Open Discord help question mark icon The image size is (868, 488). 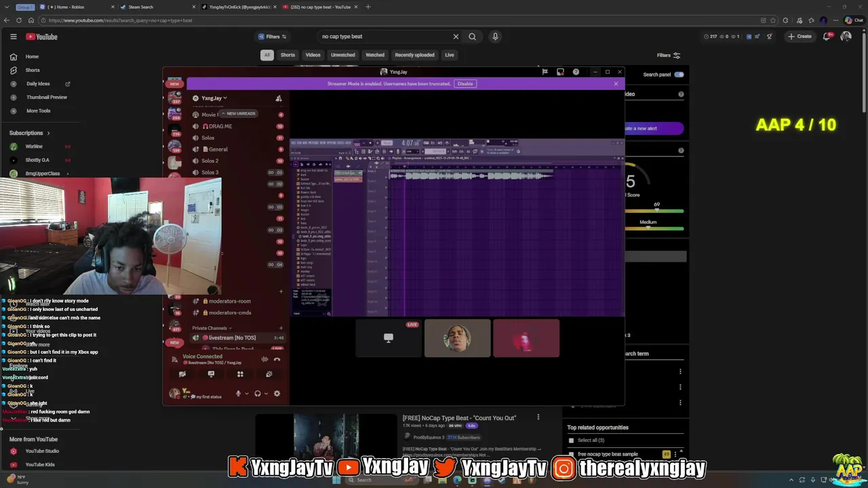point(576,72)
